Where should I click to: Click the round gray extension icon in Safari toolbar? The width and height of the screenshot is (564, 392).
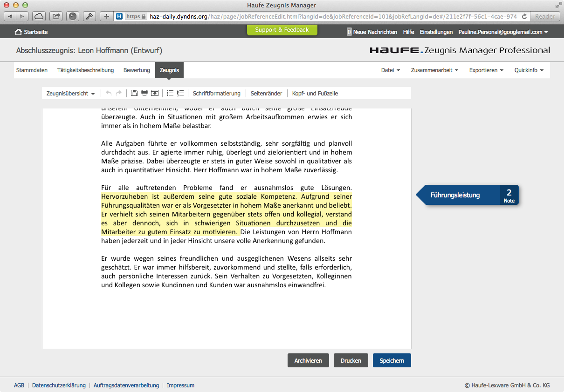pyautogui.click(x=73, y=16)
